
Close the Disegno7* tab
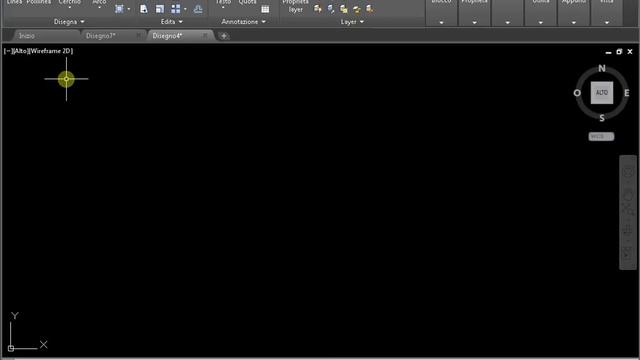click(138, 36)
